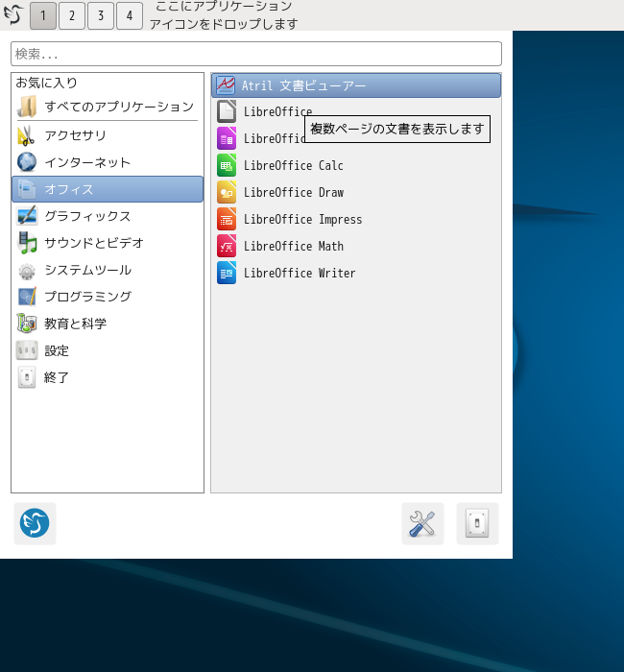624x672 pixels.
Task: Open the 終了 category in left list
Action: click(108, 377)
